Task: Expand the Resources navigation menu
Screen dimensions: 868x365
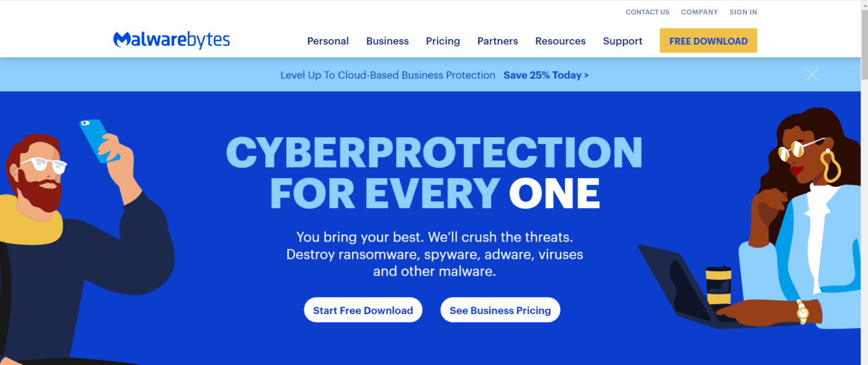Action: (560, 41)
